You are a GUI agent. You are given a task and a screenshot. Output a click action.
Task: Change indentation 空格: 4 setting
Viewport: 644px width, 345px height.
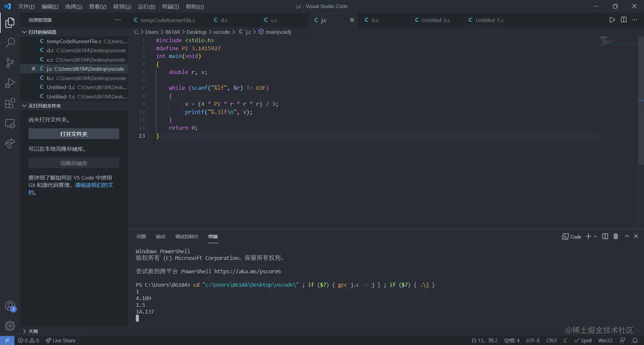(512, 340)
